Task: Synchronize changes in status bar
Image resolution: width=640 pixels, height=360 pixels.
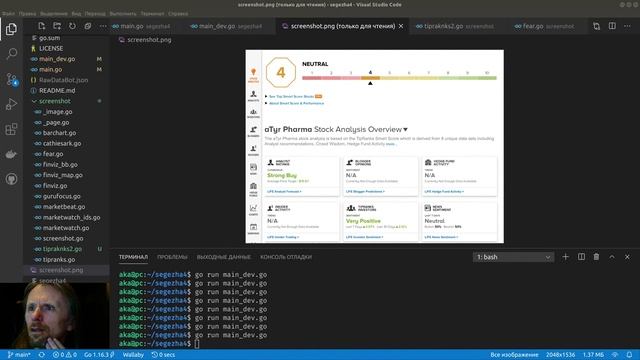Action: (x=42, y=355)
